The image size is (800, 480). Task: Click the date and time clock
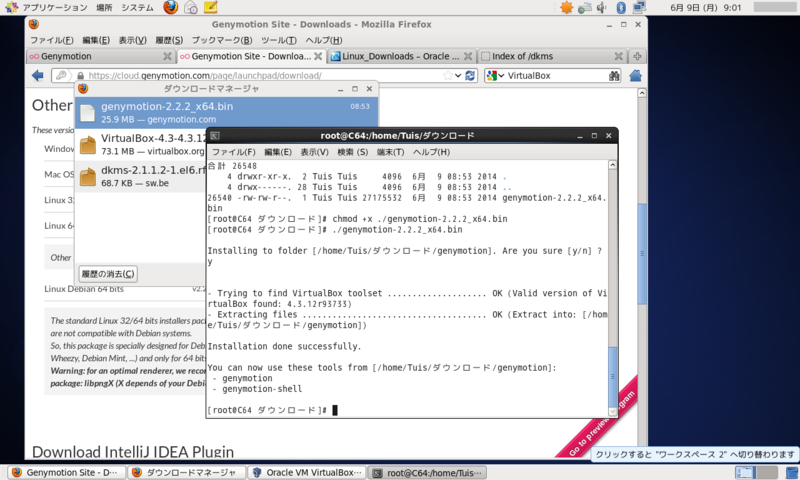click(706, 7)
